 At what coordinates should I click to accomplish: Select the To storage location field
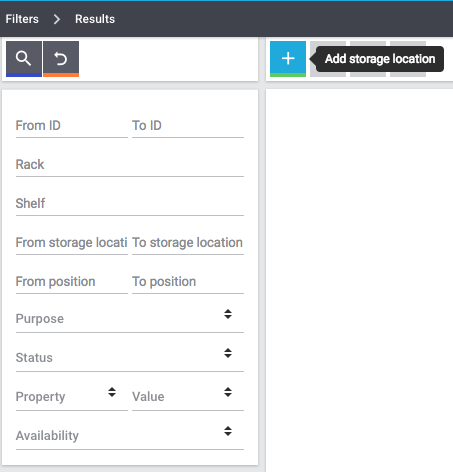pos(188,243)
